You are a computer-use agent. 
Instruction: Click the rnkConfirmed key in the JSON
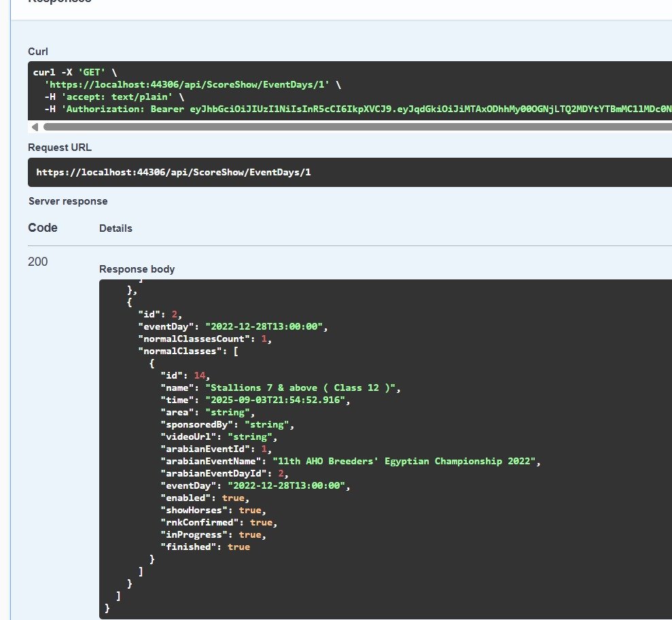click(202, 522)
